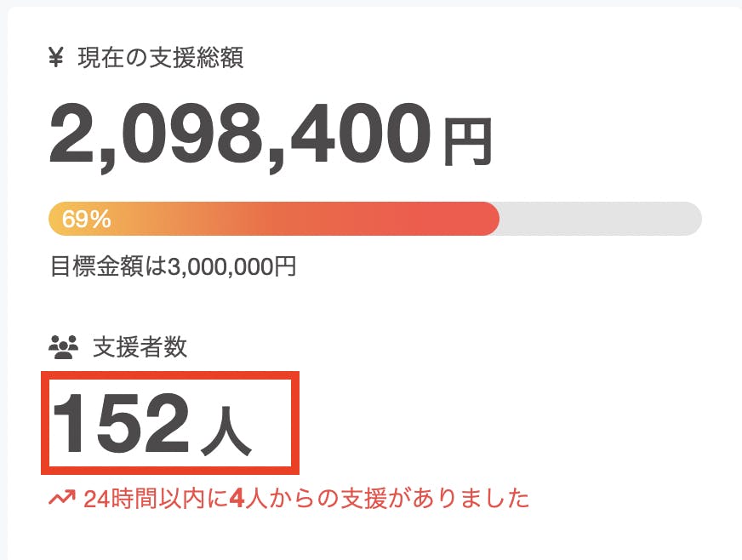742x560 pixels.
Task: Click the 目標金額は text
Action: coord(109,266)
